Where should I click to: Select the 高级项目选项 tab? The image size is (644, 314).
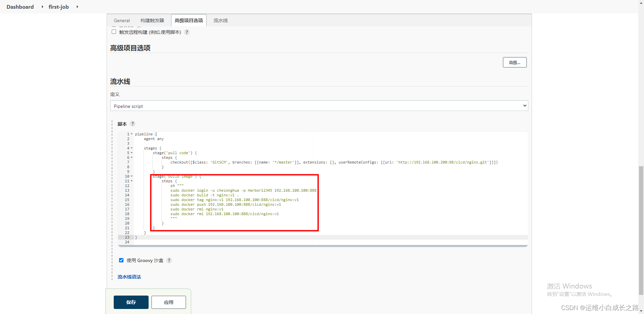(x=189, y=20)
